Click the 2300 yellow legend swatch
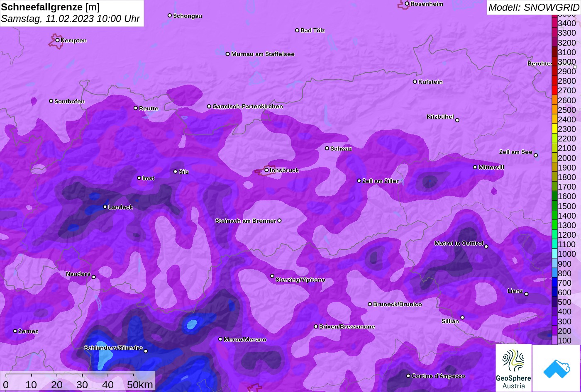 554,129
